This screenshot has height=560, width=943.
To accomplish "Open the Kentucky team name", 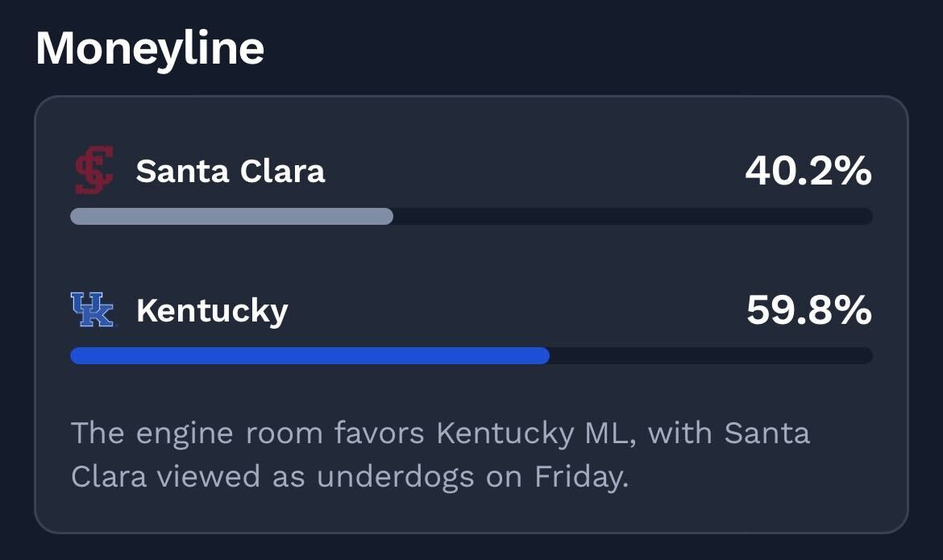I will [212, 310].
